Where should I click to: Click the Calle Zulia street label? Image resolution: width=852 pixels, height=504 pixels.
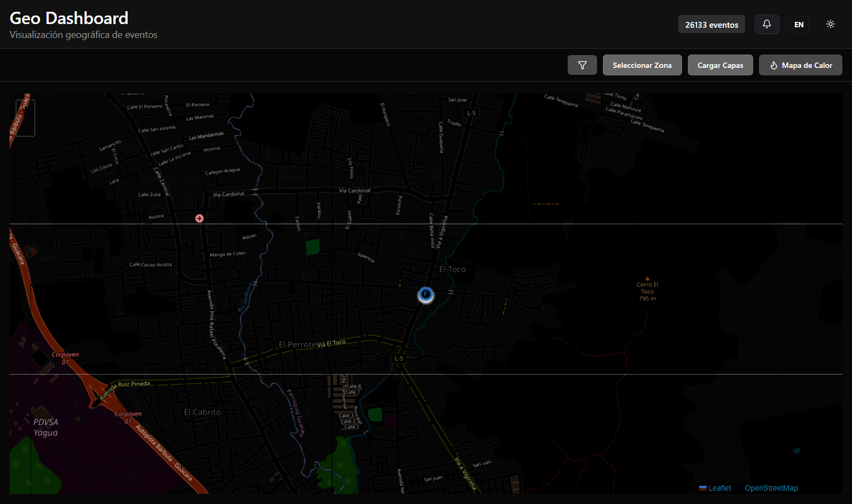click(x=149, y=195)
